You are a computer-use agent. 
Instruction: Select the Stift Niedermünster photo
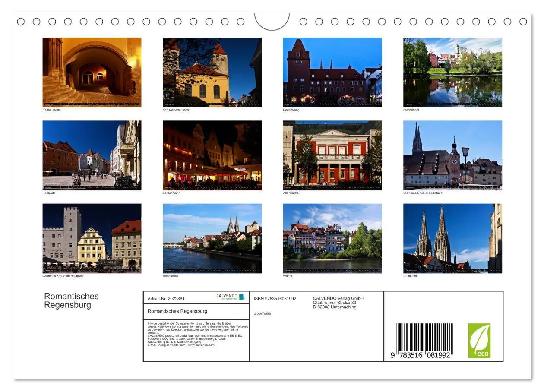point(212,72)
